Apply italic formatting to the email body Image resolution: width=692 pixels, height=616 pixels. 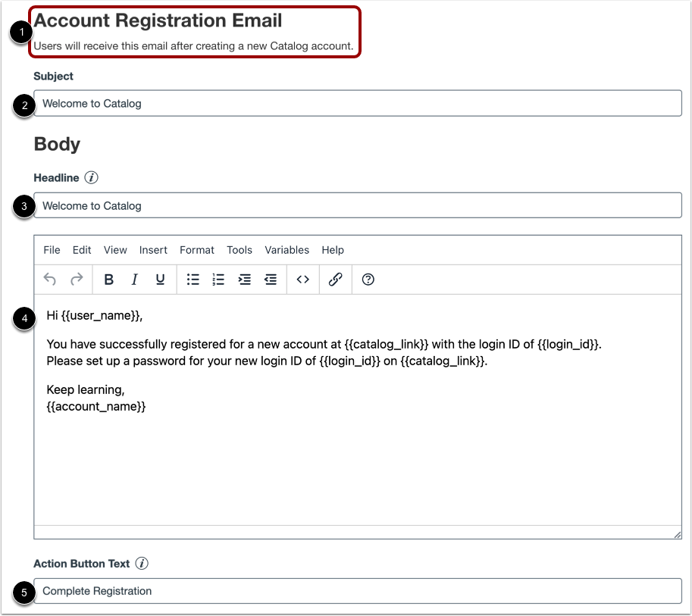[x=134, y=280]
